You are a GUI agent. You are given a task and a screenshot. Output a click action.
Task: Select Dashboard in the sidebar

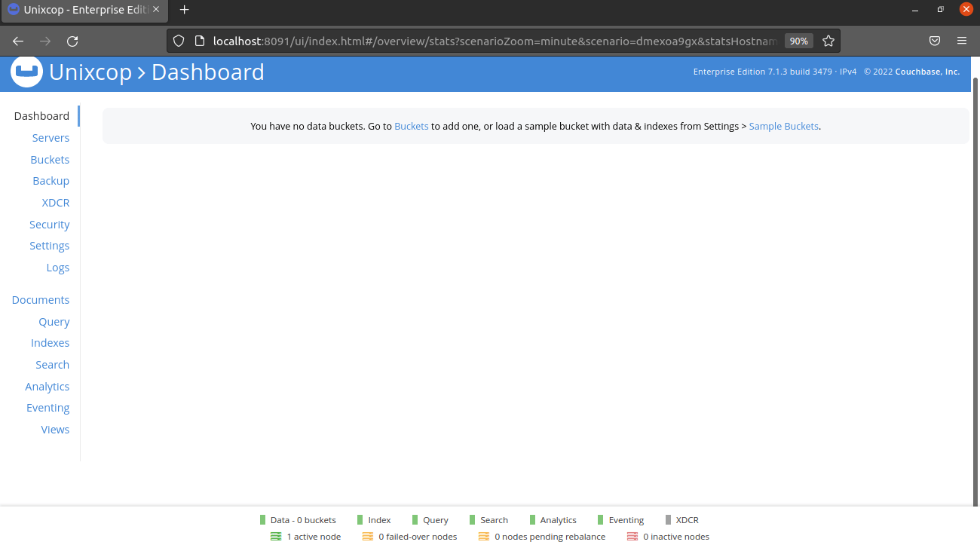41,116
